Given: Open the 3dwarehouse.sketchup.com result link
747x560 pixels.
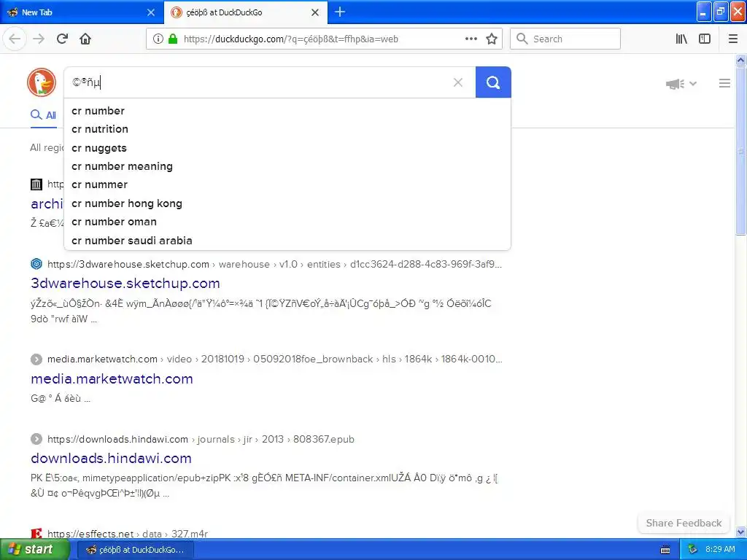Looking at the screenshot, I should (x=125, y=284).
